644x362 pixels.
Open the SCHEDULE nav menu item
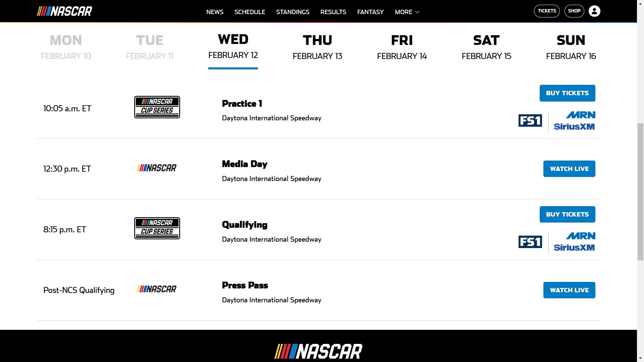(250, 12)
